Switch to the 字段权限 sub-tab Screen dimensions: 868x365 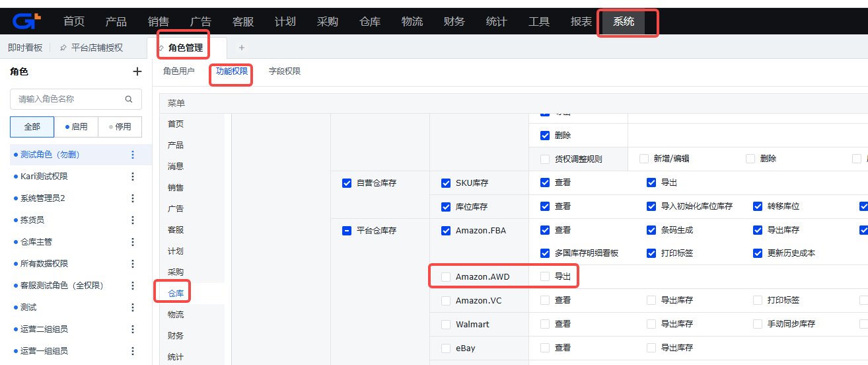(x=285, y=71)
